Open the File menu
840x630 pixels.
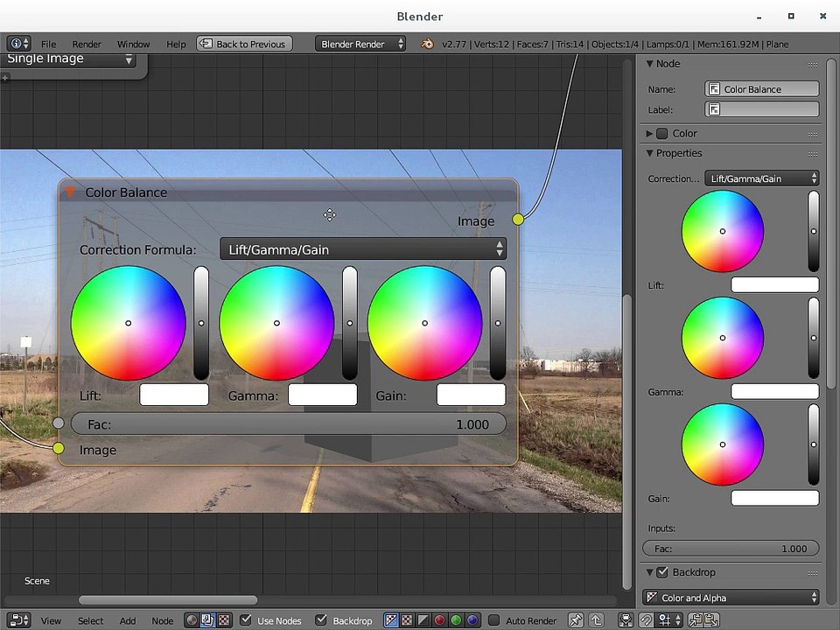[48, 44]
